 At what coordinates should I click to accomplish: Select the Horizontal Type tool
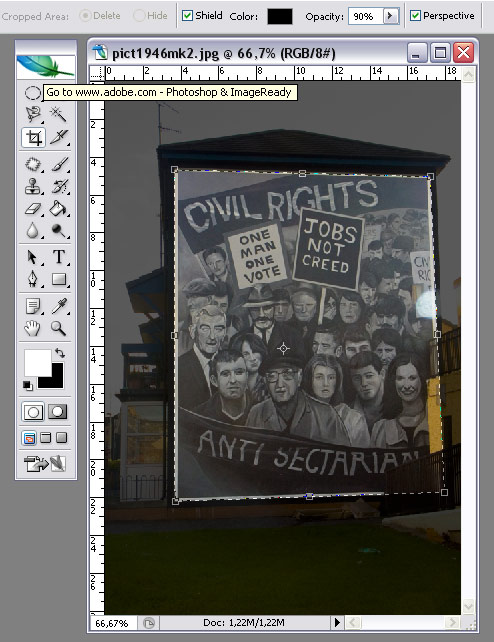(59, 257)
